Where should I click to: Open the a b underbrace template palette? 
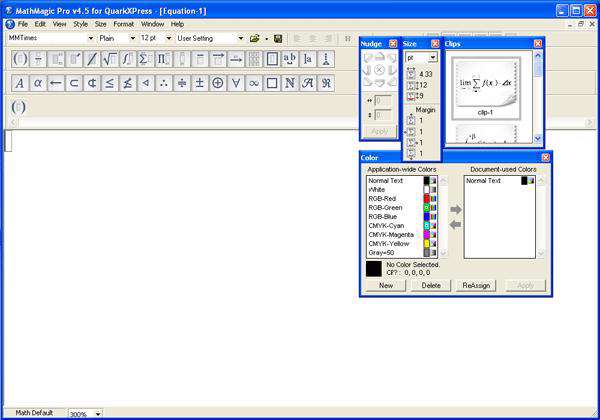point(290,59)
